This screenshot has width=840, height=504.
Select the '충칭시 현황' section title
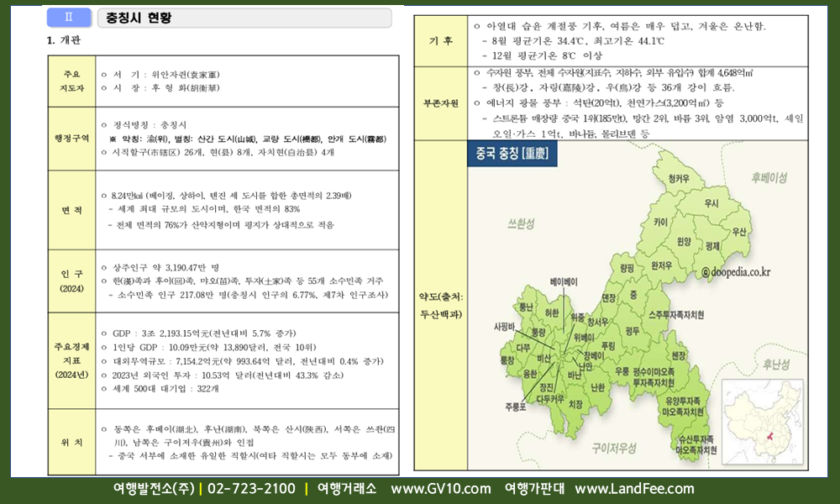pyautogui.click(x=139, y=17)
